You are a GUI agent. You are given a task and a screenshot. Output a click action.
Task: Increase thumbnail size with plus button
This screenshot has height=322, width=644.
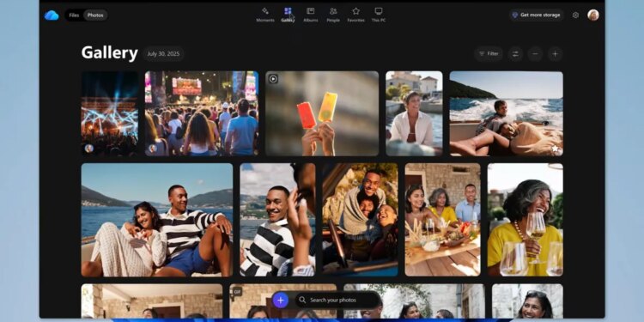556,54
